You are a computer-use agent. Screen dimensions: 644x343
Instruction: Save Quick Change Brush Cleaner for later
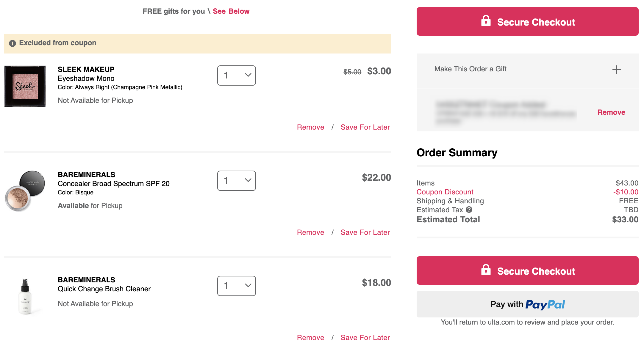point(365,338)
